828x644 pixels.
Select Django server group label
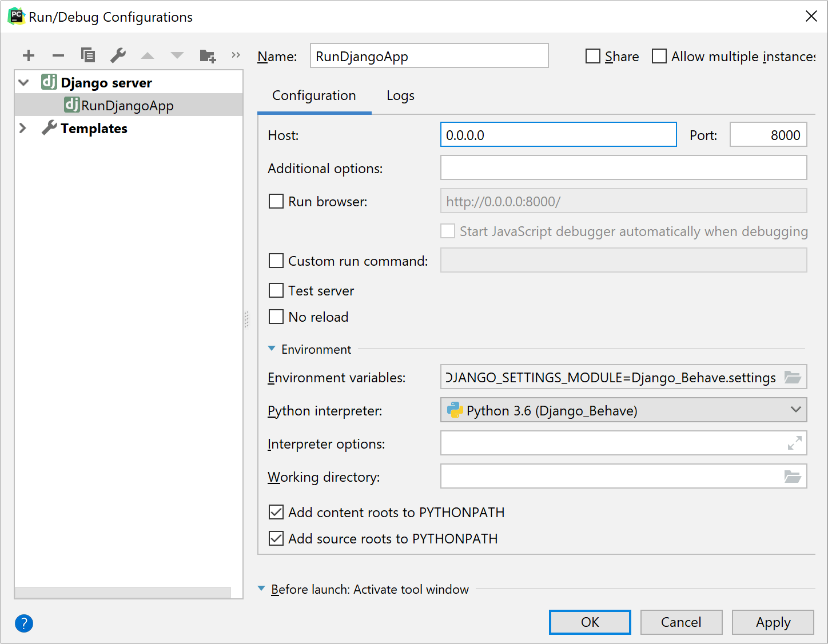click(106, 83)
